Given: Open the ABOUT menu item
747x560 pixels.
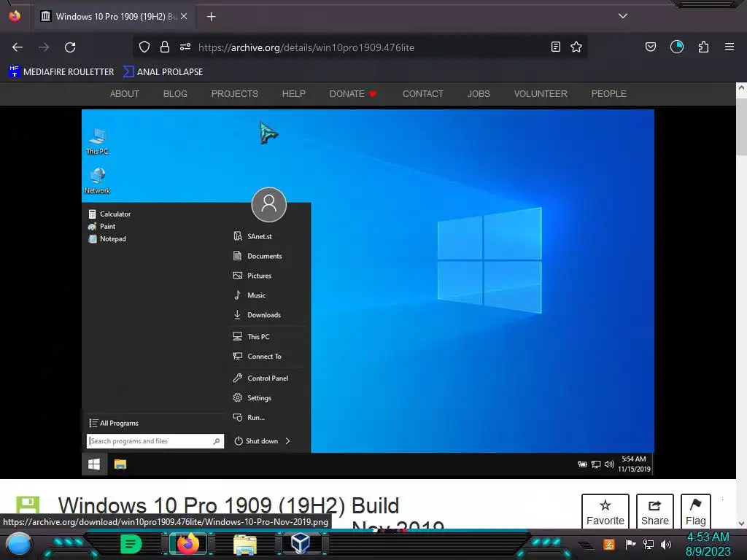Looking at the screenshot, I should click(125, 94).
